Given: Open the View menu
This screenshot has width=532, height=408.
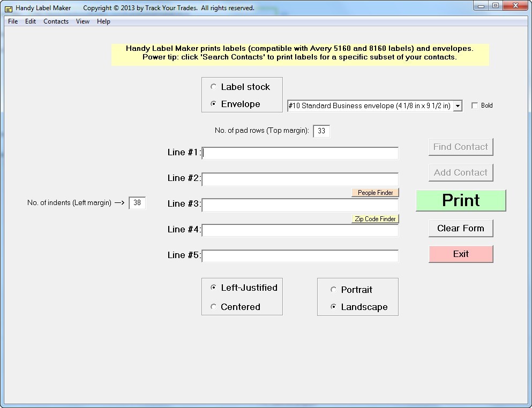Looking at the screenshot, I should tap(83, 21).
